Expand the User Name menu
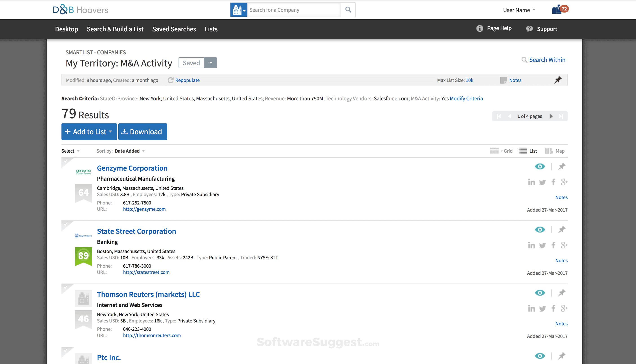This screenshot has width=636, height=364. pyautogui.click(x=519, y=10)
